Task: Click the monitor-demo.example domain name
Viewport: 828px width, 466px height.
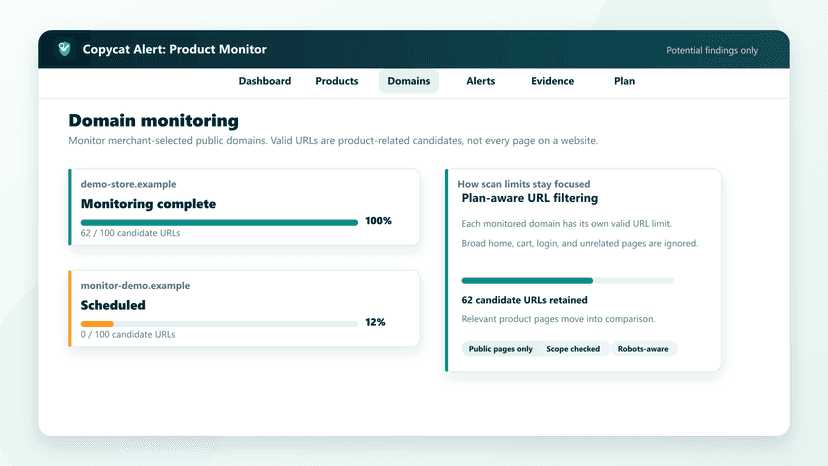Action: point(135,285)
